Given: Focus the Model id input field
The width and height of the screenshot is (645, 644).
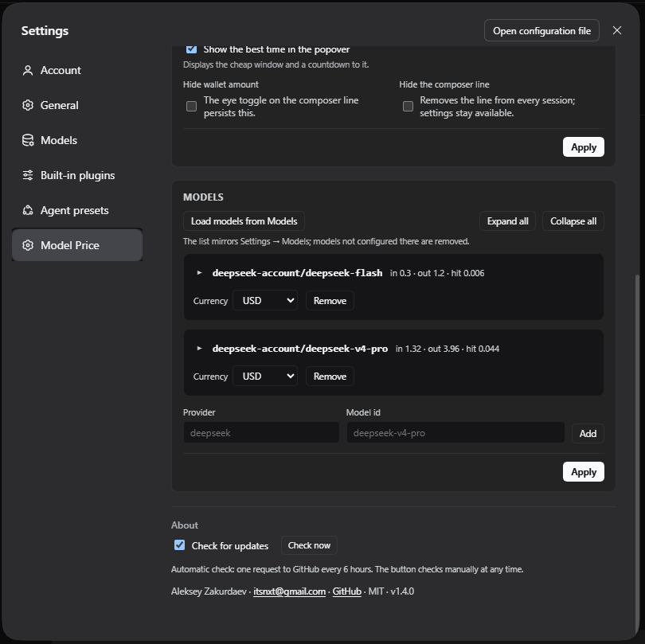Looking at the screenshot, I should point(455,432).
